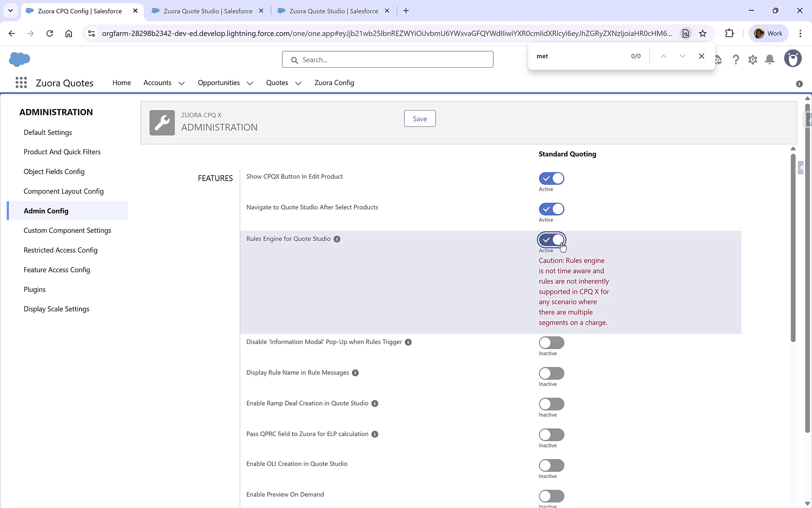
Task: Enable the Disable 'Information Modal' Pop-Up toggle
Action: click(551, 342)
